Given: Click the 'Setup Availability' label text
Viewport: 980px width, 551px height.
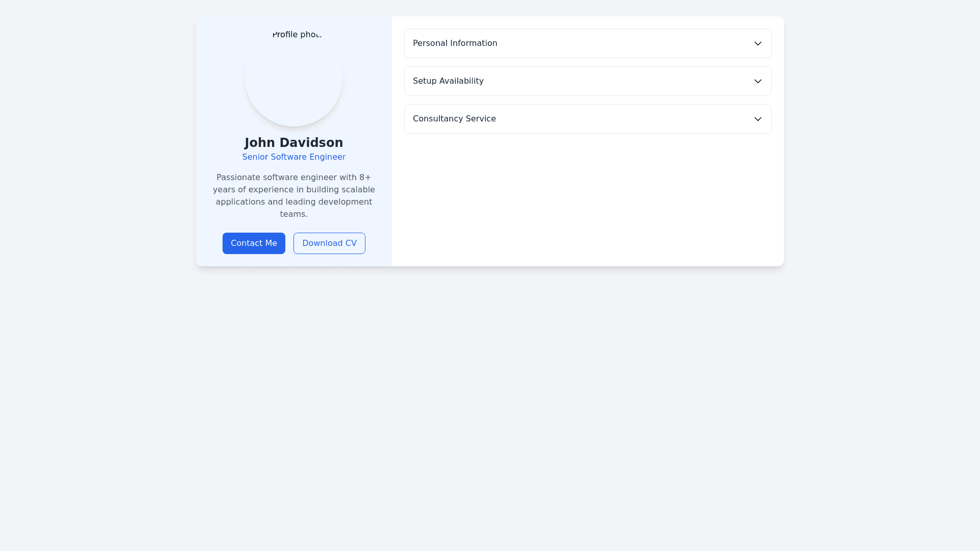Looking at the screenshot, I should click(x=448, y=81).
